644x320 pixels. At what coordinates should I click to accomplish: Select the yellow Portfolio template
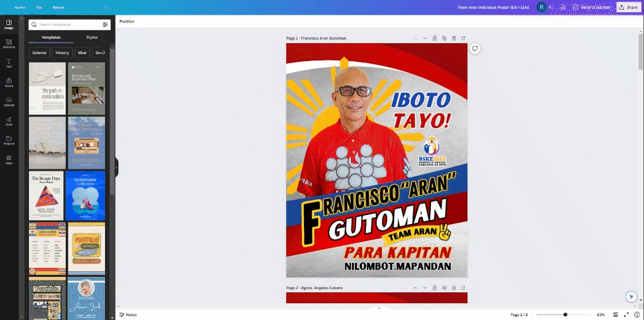click(x=87, y=249)
